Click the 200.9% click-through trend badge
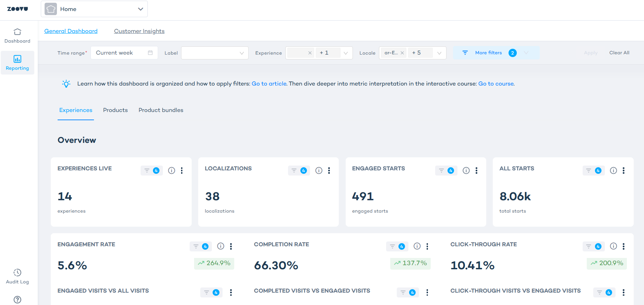Viewport: 644px width, 305px height. pyautogui.click(x=607, y=263)
